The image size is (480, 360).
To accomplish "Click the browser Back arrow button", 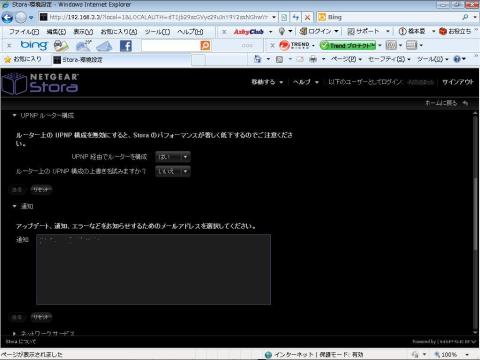I will coord(8,17).
